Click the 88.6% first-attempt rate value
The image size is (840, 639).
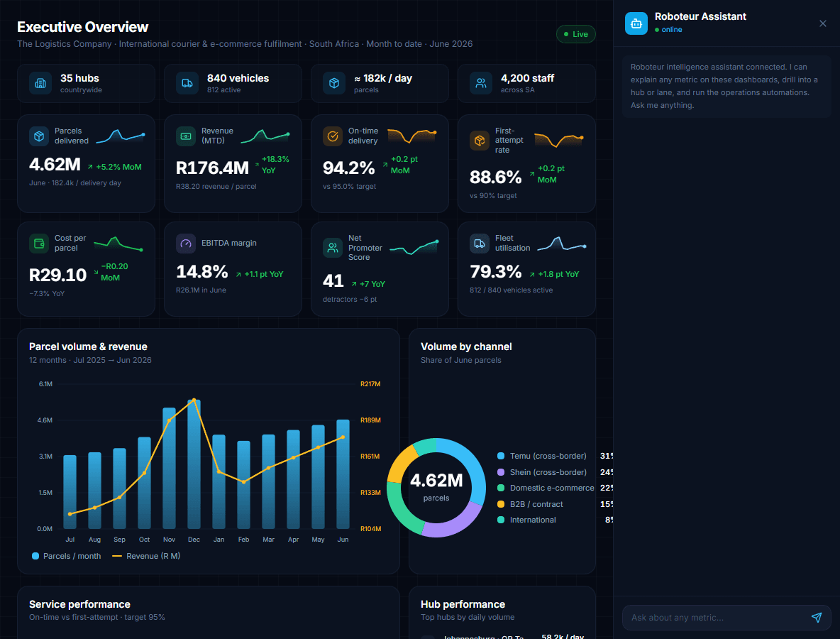495,177
